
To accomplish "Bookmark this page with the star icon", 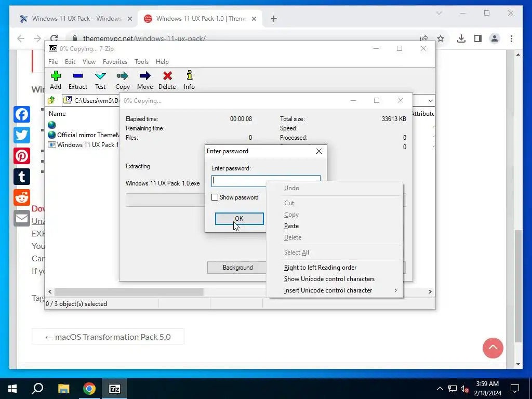I will point(441,38).
